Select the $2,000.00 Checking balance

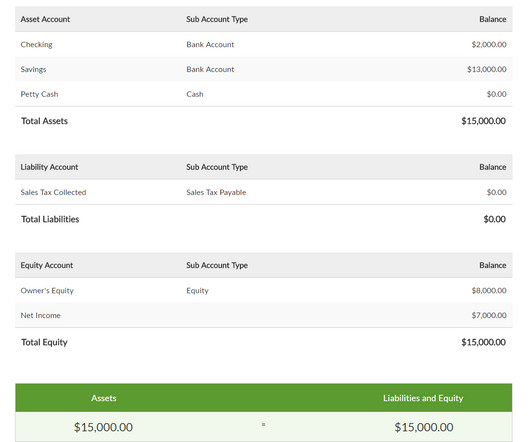click(x=489, y=44)
